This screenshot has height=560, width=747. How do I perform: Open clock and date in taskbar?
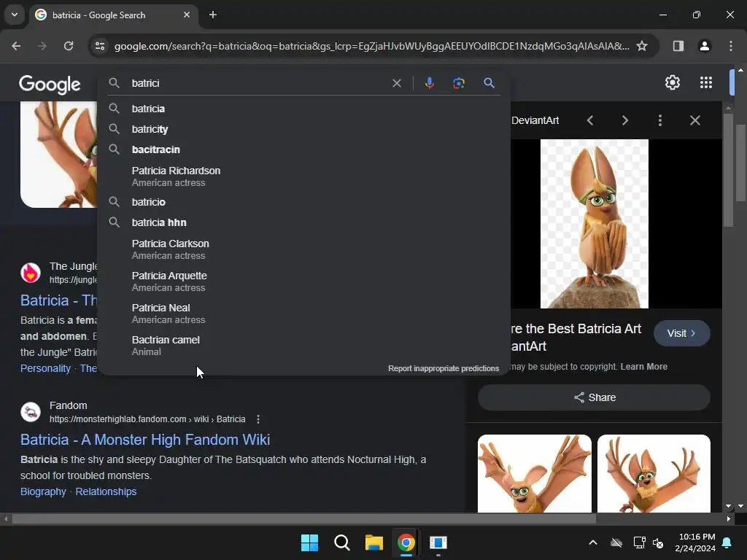coord(695,542)
